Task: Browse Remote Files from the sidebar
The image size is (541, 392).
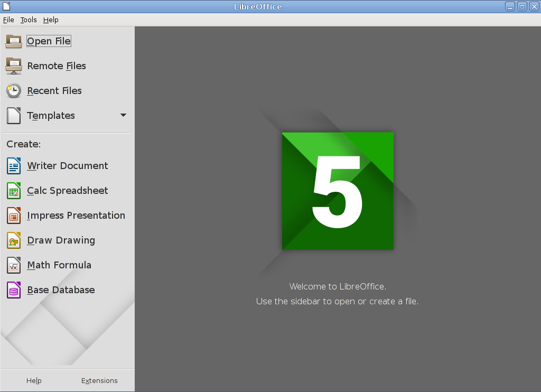Action: [x=56, y=66]
